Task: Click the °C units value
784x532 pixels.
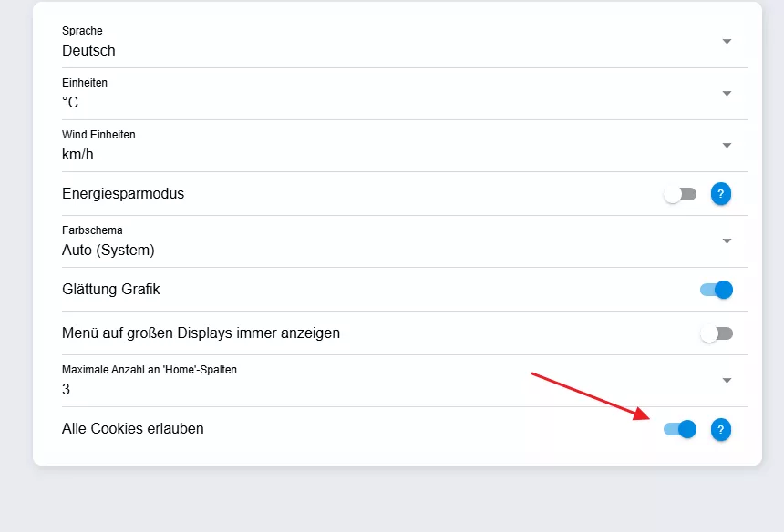Action: pos(70,102)
